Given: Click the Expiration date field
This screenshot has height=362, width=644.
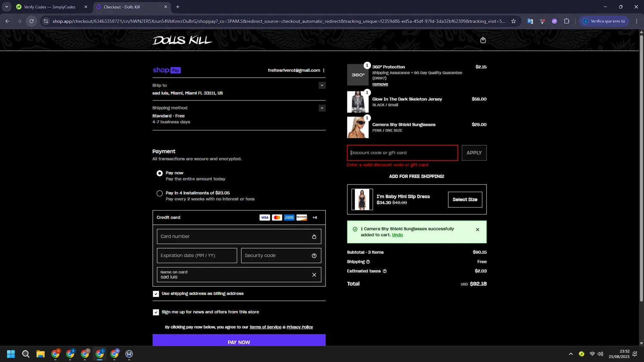Looking at the screenshot, I should pos(197,256).
